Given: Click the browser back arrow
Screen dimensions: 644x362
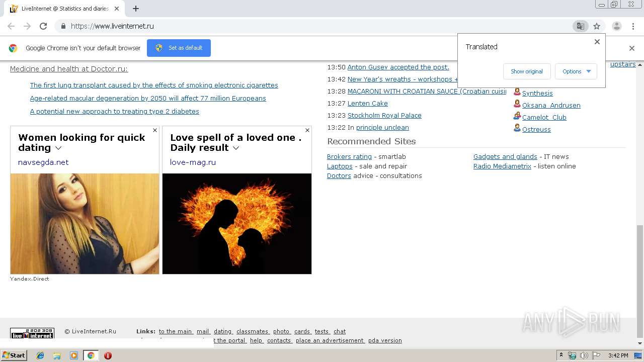Looking at the screenshot, I should click(x=11, y=26).
